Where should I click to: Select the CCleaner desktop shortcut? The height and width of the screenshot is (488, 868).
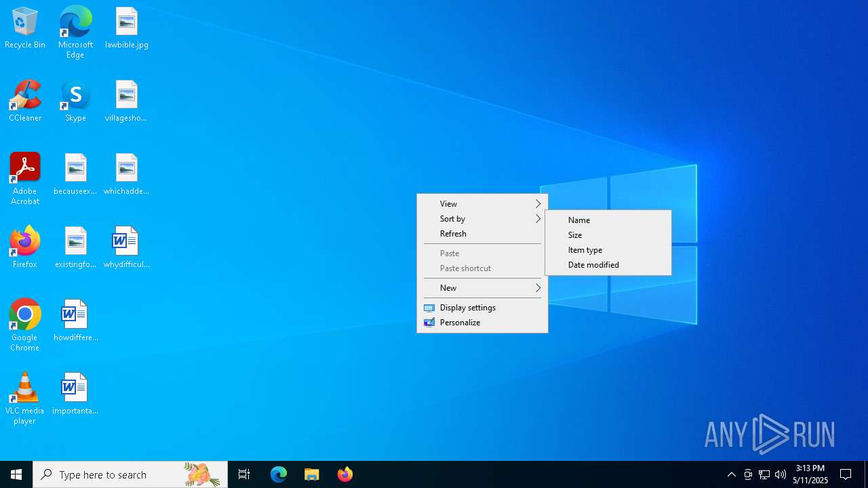pos(25,102)
